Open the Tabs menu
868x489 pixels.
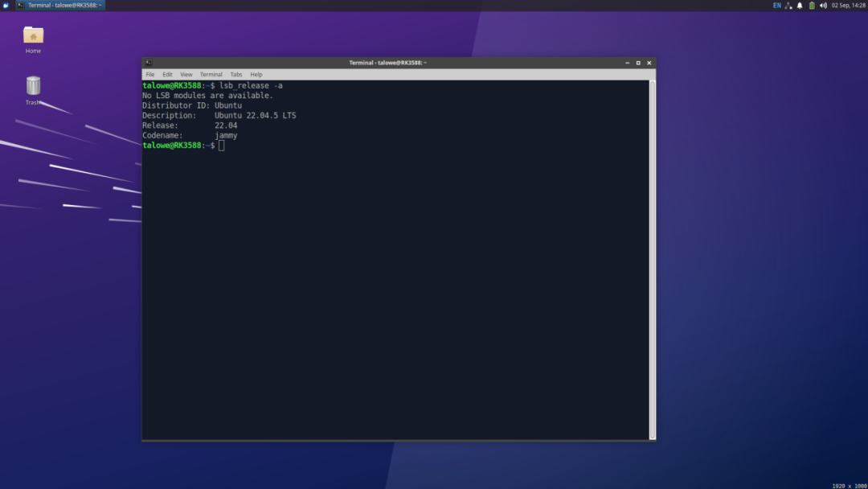click(236, 75)
